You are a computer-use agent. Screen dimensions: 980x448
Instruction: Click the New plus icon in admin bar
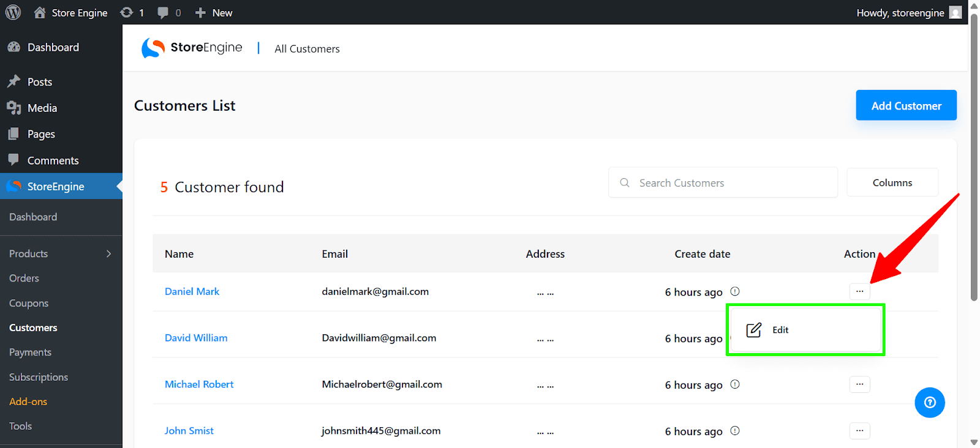coord(200,13)
